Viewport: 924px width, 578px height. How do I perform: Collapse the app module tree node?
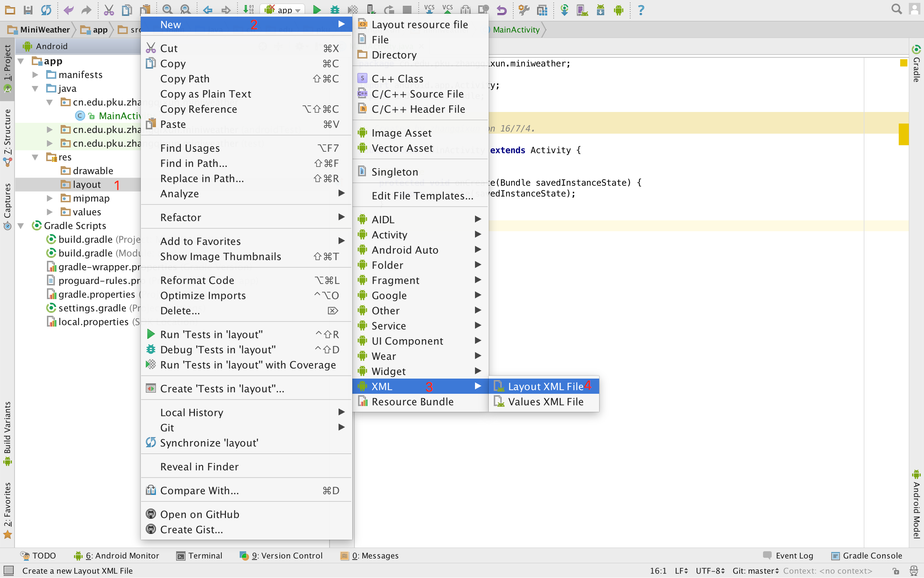[21, 61]
